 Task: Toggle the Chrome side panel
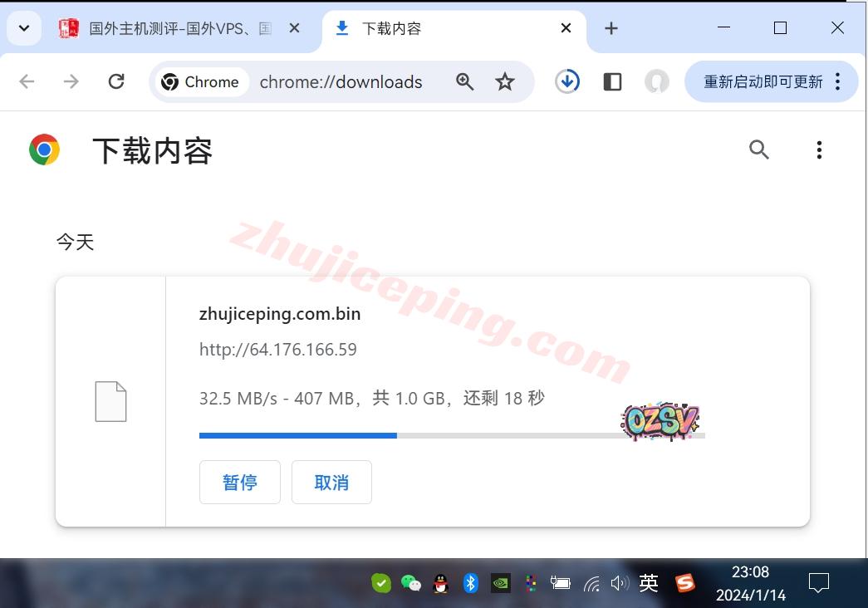[x=612, y=81]
